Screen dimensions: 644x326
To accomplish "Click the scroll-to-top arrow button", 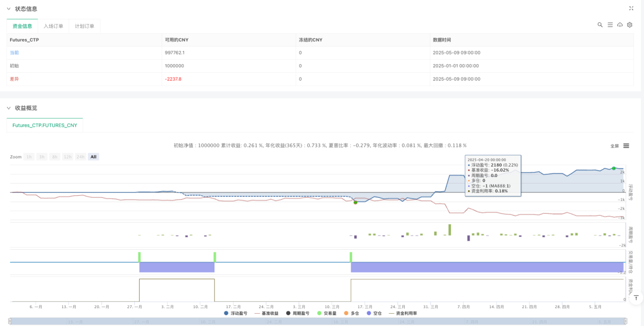I will pyautogui.click(x=636, y=298).
